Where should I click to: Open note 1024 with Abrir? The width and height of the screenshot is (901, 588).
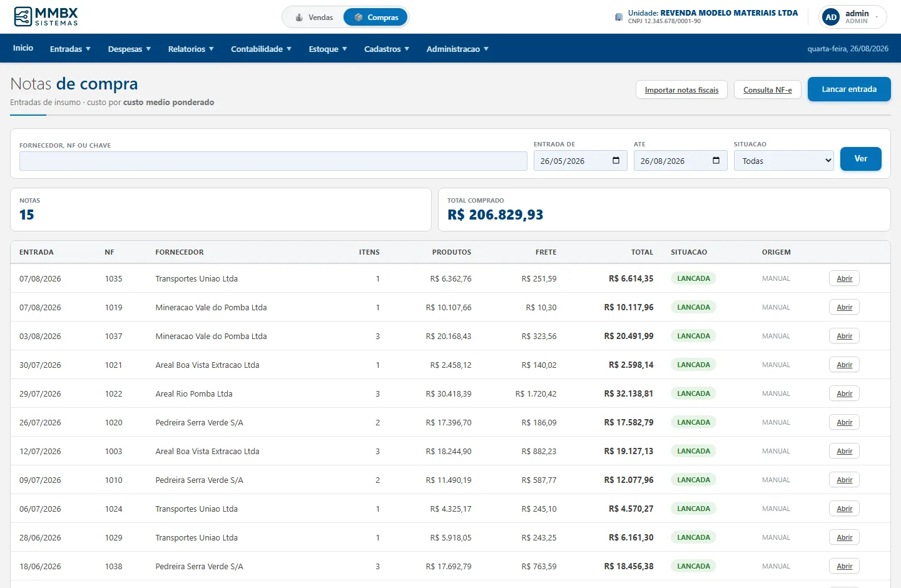pos(845,509)
